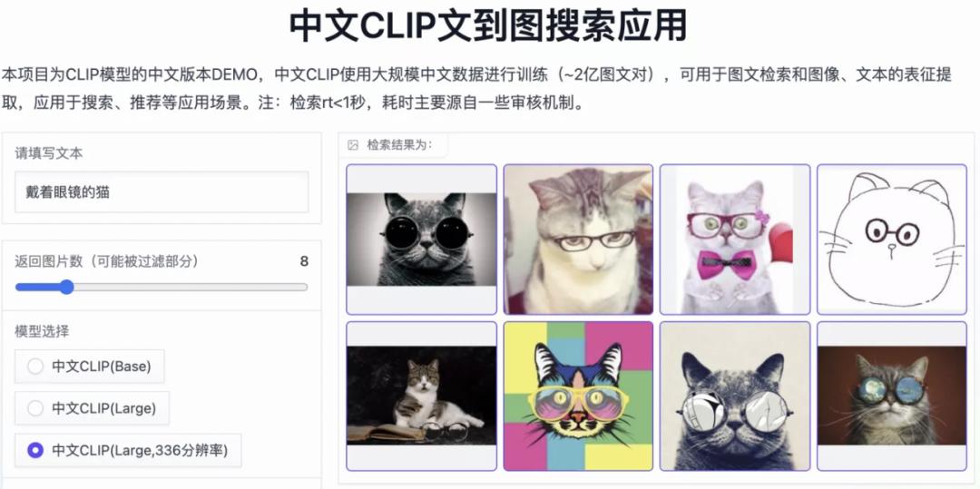
Task: Click the number 8 beside 返回图片数
Action: click(x=304, y=261)
